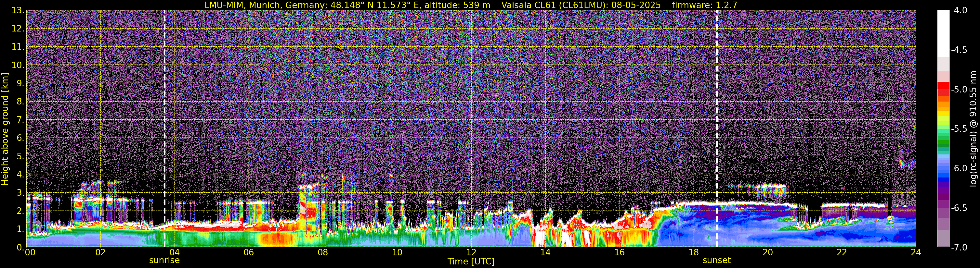Viewport: 980px width, 268px height.
Task: Click the '24' tick on the time axis
Action: [x=916, y=252]
